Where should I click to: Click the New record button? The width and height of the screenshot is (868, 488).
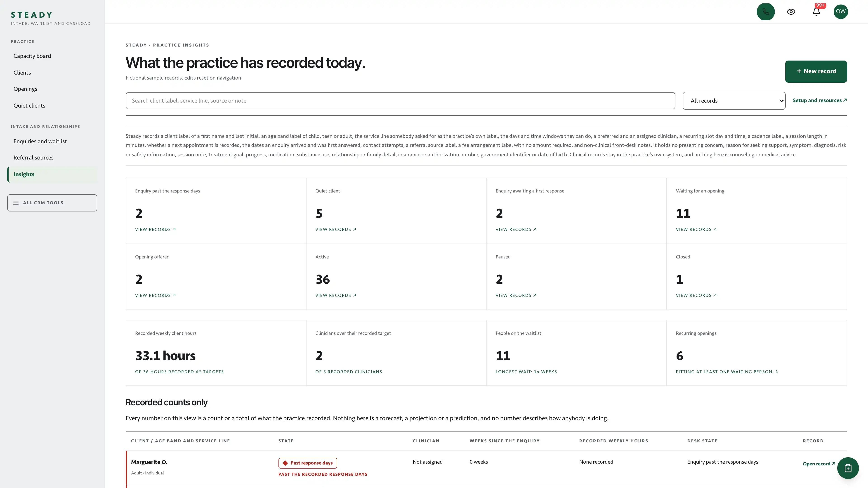click(816, 71)
